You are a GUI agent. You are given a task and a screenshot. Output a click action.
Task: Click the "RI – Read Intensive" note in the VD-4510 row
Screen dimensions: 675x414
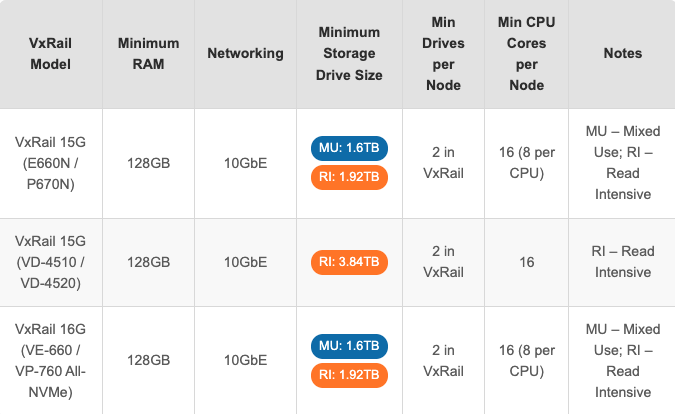click(x=622, y=262)
